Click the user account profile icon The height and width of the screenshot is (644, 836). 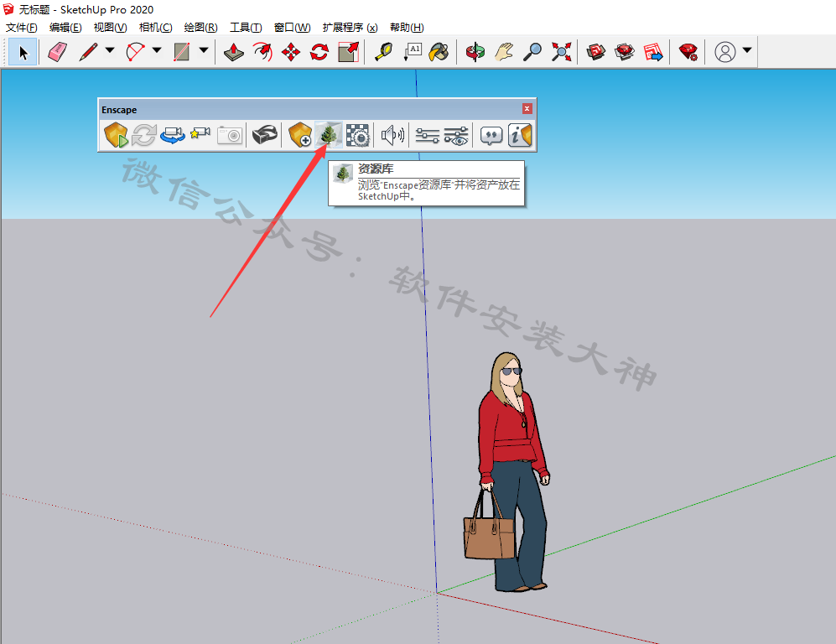point(725,52)
